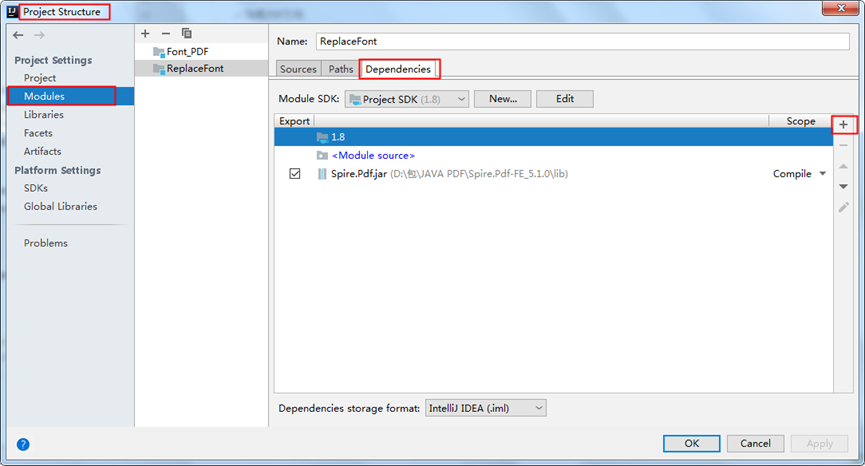
Task: Click the Spire.Pdf.jar library icon
Action: pos(322,174)
